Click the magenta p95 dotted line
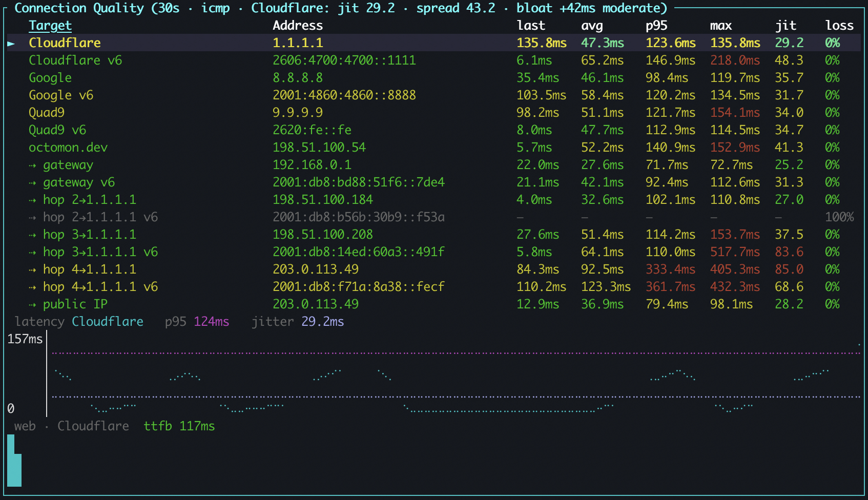Image resolution: width=868 pixels, height=500 pixels. tap(456, 353)
